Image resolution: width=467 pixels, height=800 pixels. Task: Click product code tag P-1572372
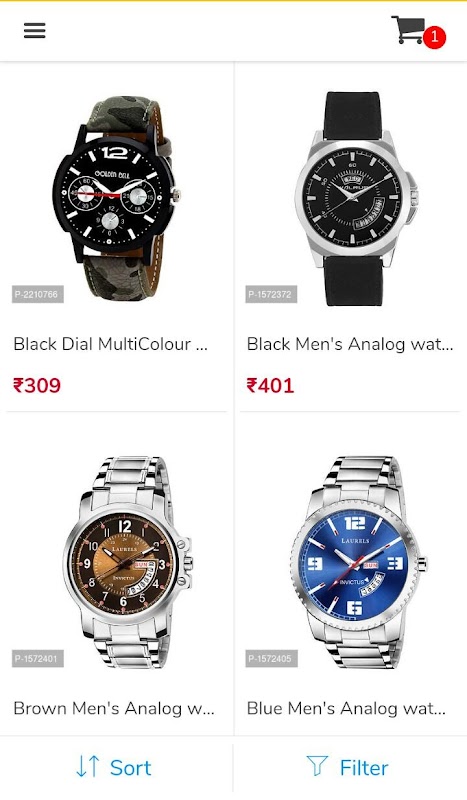271,294
